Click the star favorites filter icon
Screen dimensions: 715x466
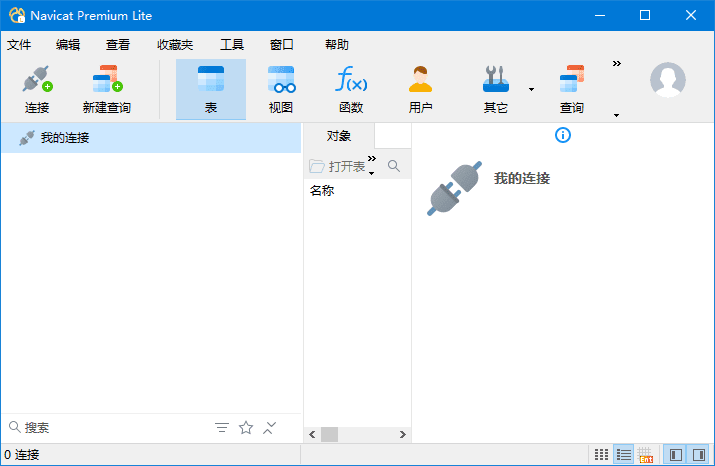[x=246, y=428]
